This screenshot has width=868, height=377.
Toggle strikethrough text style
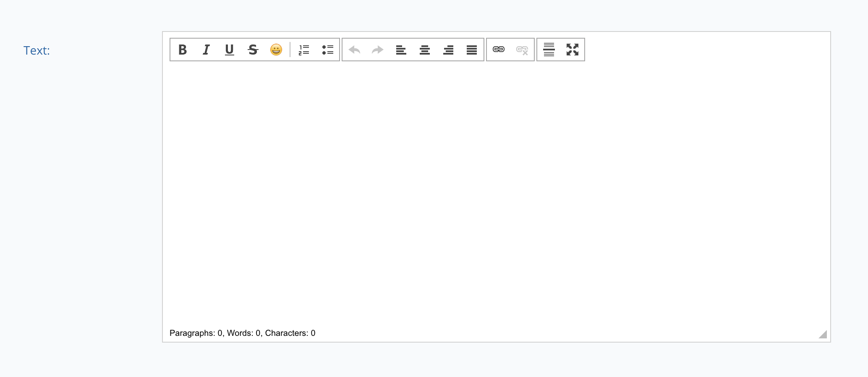[253, 50]
